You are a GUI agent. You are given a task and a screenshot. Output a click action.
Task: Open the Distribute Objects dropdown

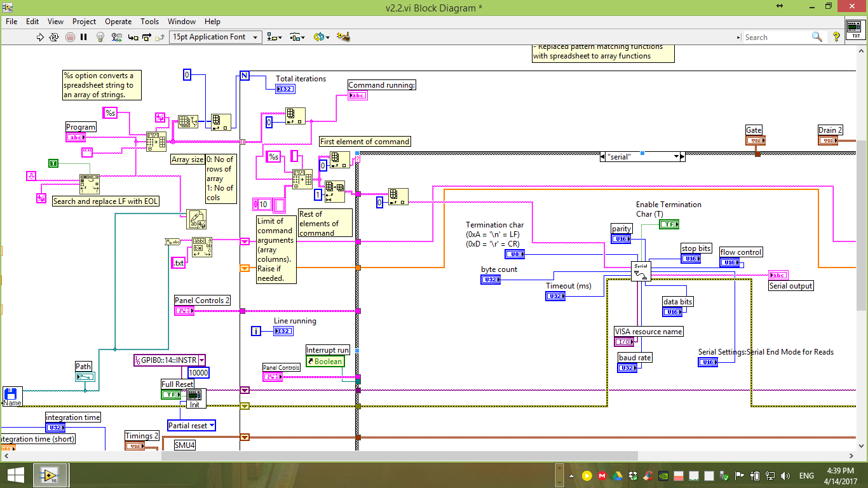[297, 37]
